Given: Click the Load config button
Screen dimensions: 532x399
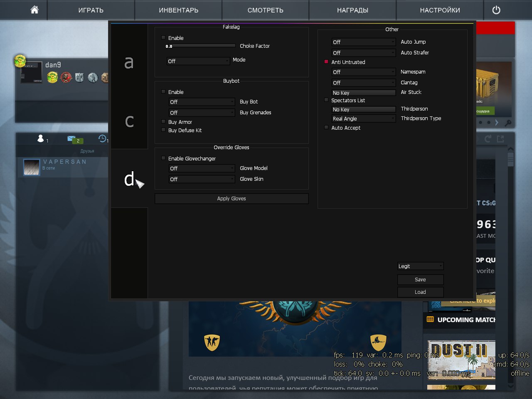Looking at the screenshot, I should click(x=421, y=292).
